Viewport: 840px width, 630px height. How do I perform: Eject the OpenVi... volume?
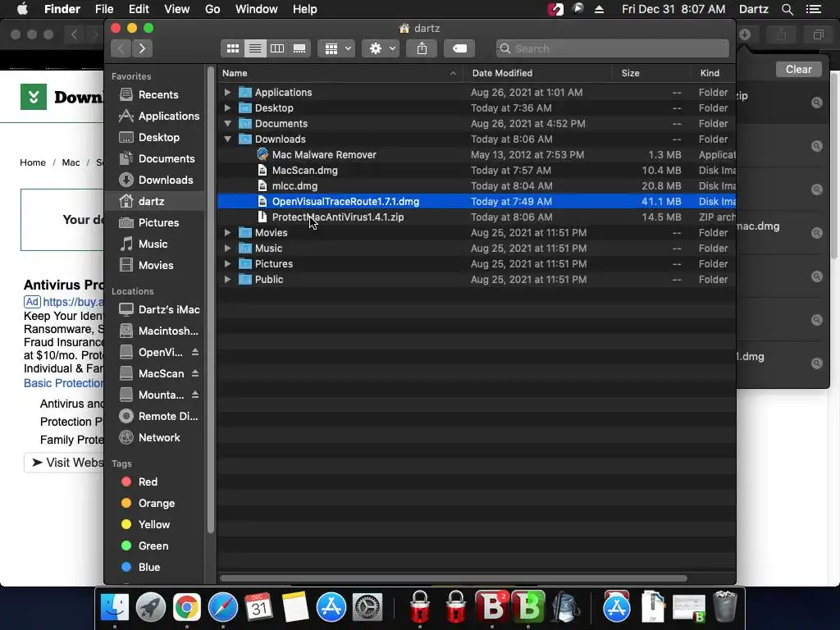195,352
